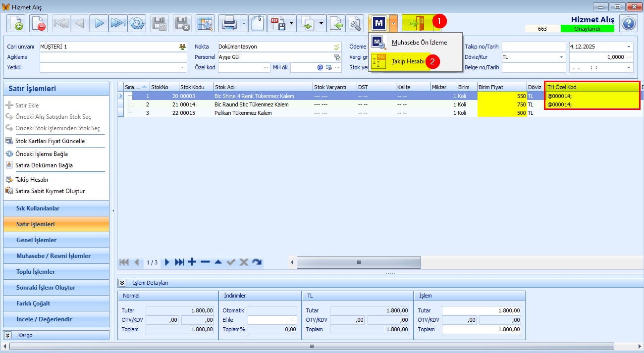Image resolution: width=644 pixels, height=353 pixels.
Task: Click the plus icon in grid navigator
Action: [192, 262]
